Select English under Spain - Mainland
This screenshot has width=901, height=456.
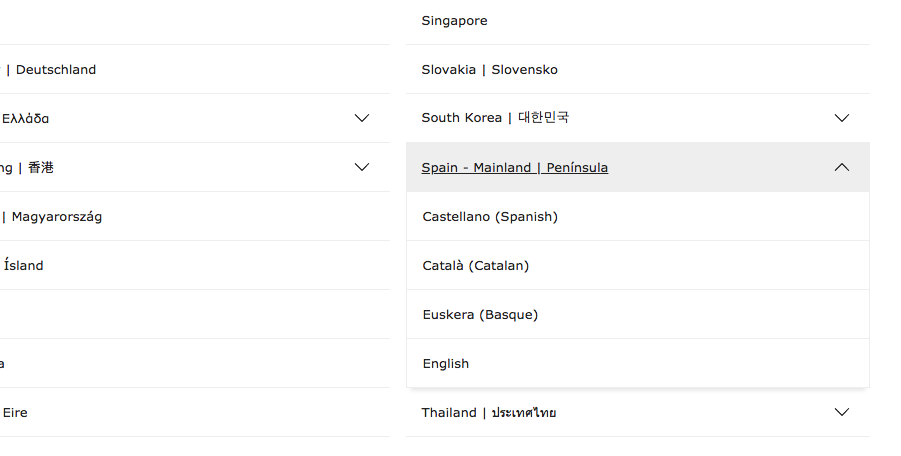point(446,363)
